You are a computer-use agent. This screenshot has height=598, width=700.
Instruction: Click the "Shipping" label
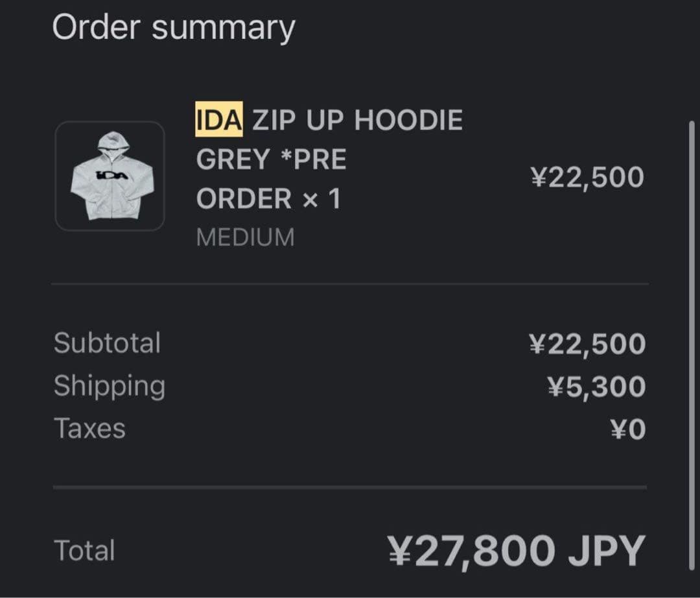[x=110, y=385]
